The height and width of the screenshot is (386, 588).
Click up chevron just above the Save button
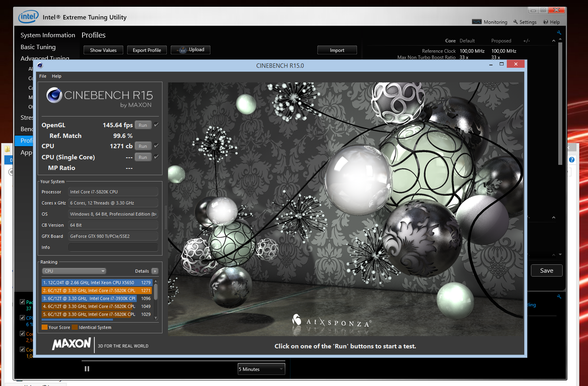click(x=554, y=255)
